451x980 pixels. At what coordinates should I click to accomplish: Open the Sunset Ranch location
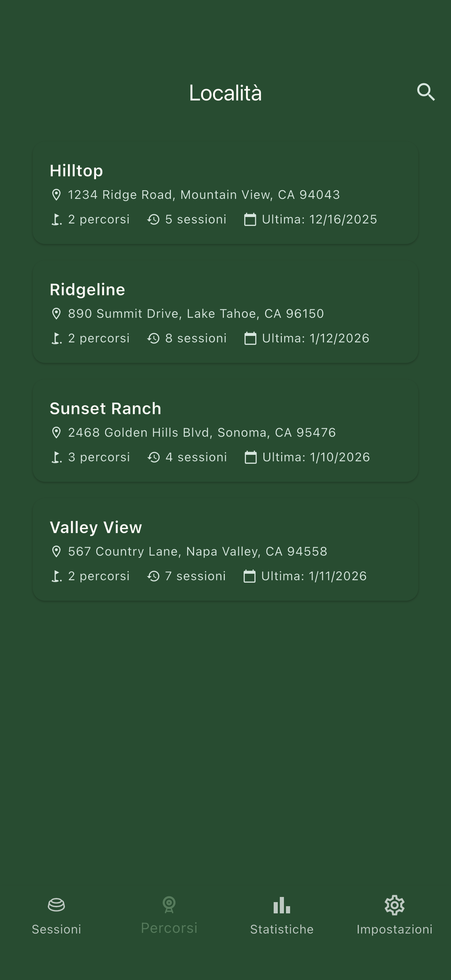pos(225,432)
